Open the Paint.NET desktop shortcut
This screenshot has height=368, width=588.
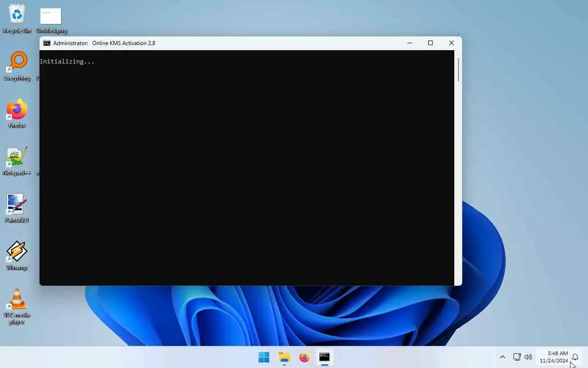(17, 208)
